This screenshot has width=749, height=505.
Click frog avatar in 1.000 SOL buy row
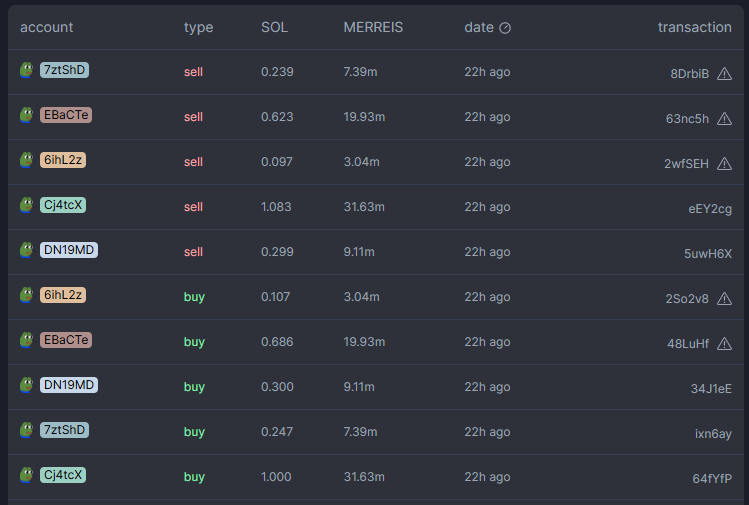pos(27,475)
